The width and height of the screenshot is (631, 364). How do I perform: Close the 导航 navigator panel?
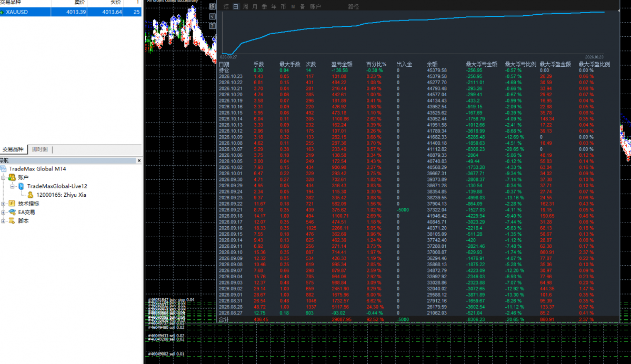tap(139, 160)
